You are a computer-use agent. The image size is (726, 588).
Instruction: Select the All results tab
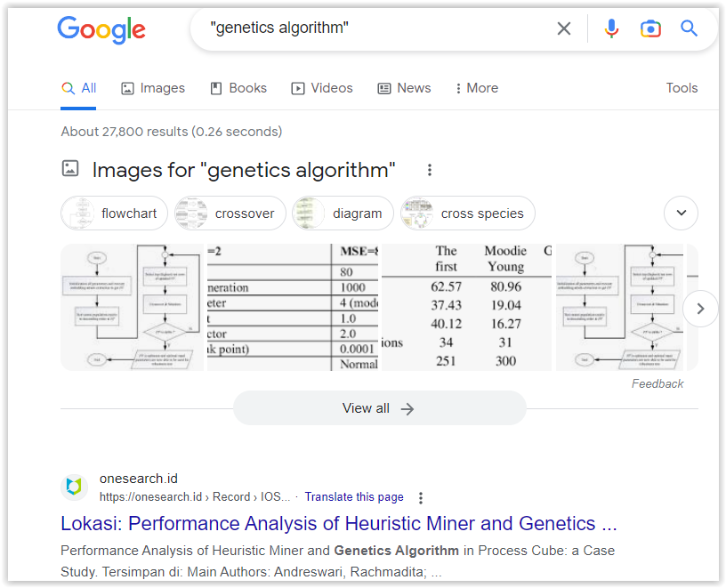click(78, 88)
